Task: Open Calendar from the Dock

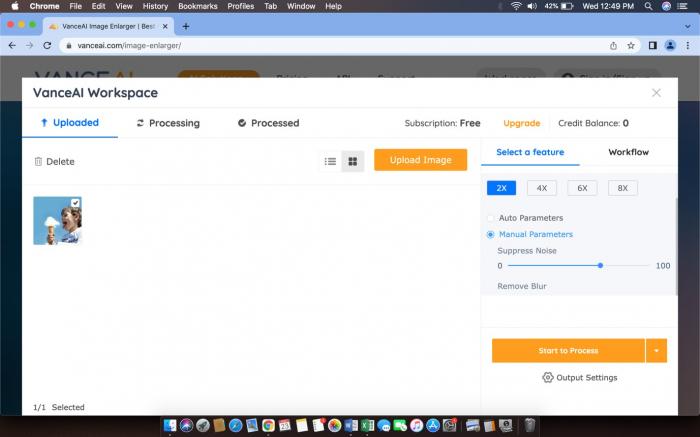Action: coord(285,425)
